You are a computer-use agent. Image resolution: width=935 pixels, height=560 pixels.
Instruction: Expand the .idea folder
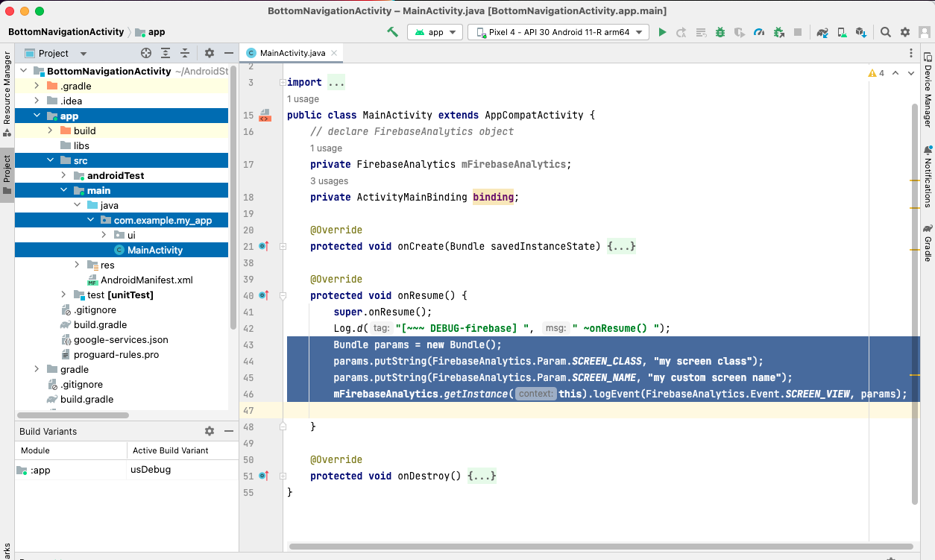[x=37, y=101]
